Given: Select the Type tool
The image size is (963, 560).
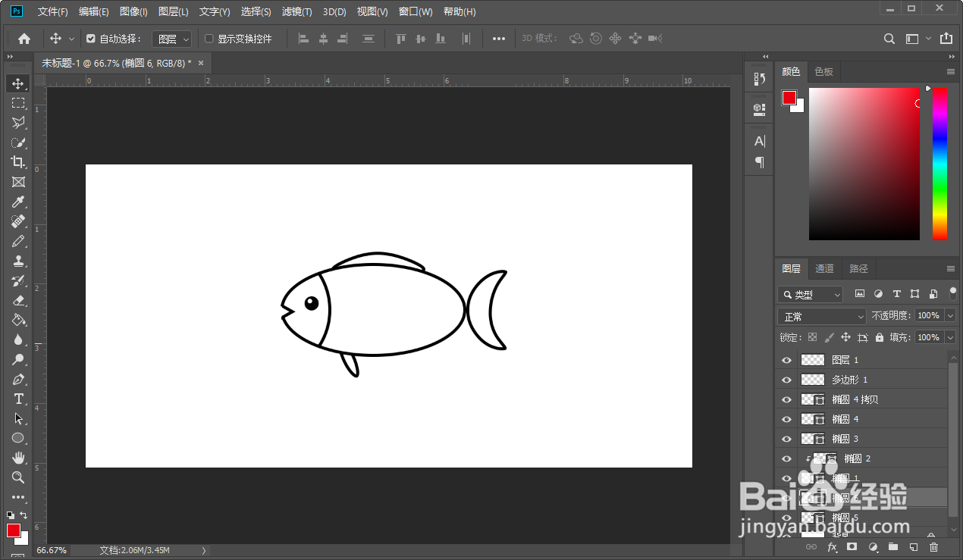Looking at the screenshot, I should (18, 399).
